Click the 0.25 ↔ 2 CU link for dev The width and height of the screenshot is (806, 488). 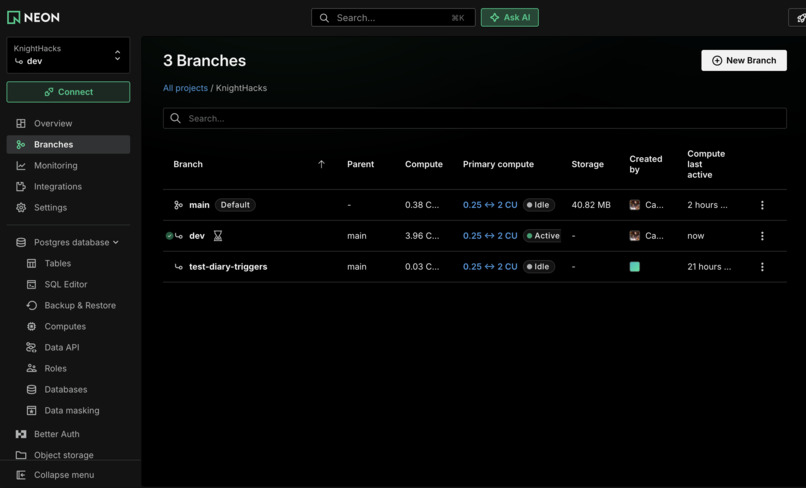coord(490,236)
